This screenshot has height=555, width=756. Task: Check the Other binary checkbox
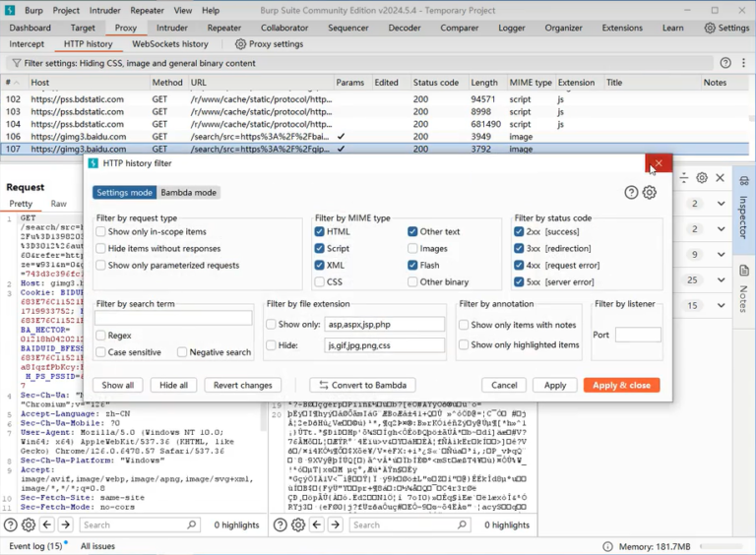(x=412, y=281)
